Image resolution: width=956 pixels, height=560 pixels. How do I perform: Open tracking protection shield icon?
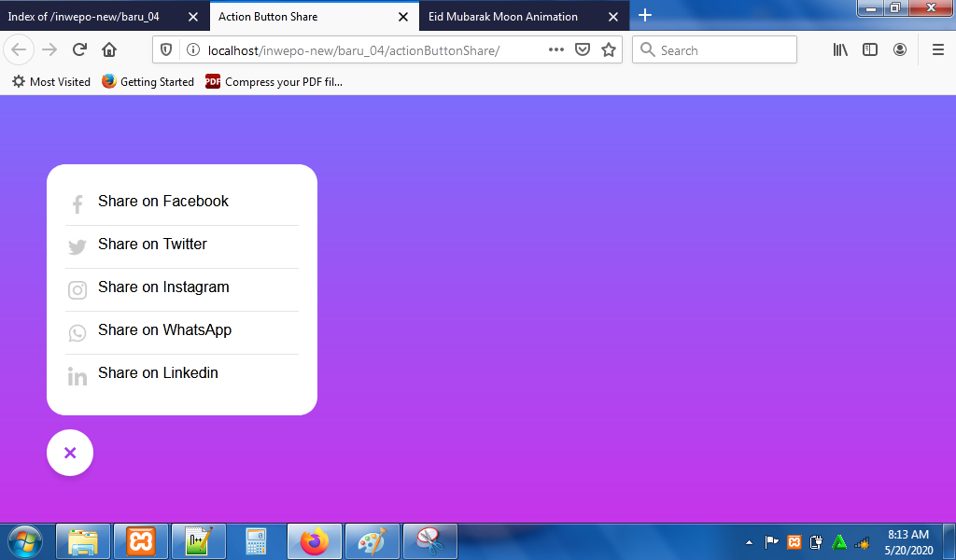click(166, 50)
